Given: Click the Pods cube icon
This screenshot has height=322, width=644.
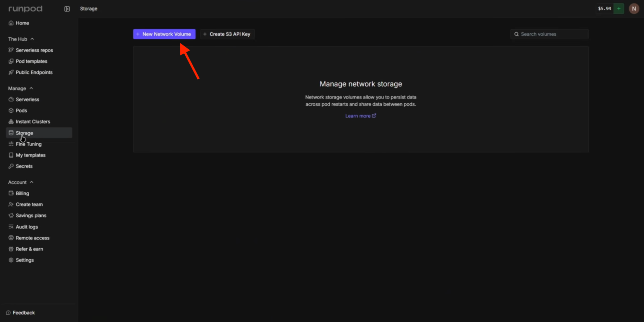Looking at the screenshot, I should click(11, 110).
